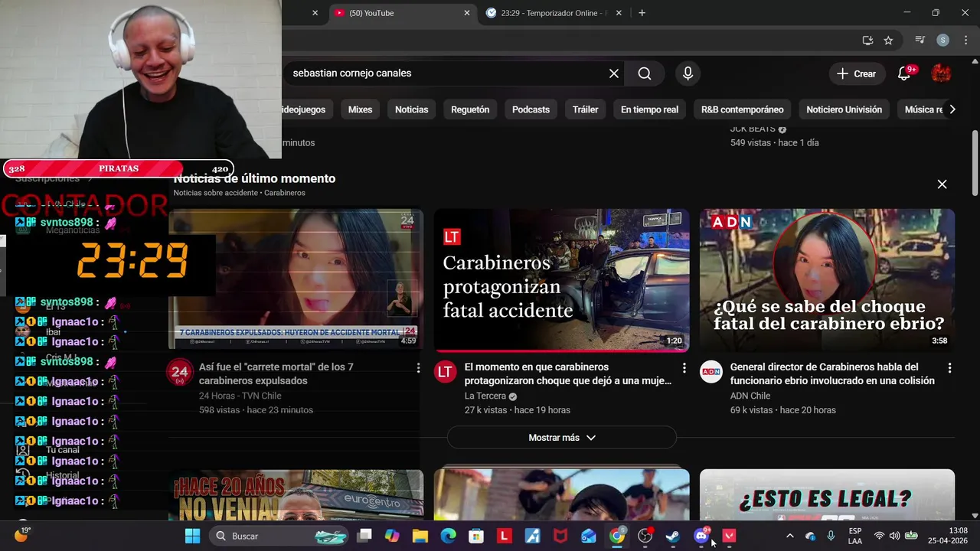Show more filter chips with right arrow
Image resolution: width=980 pixels, height=551 pixels.
(952, 109)
